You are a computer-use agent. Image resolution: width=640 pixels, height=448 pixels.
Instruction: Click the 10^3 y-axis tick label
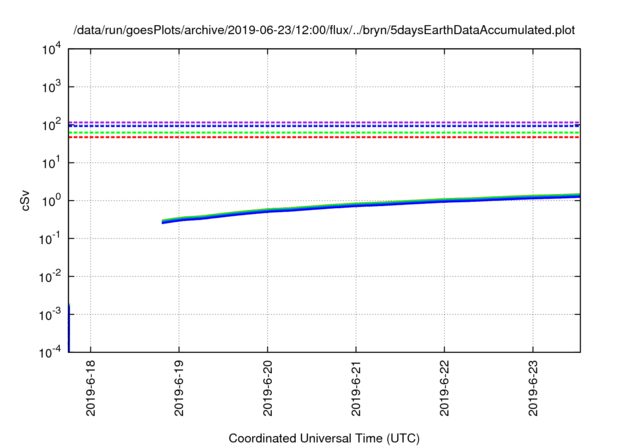pyautogui.click(x=51, y=87)
